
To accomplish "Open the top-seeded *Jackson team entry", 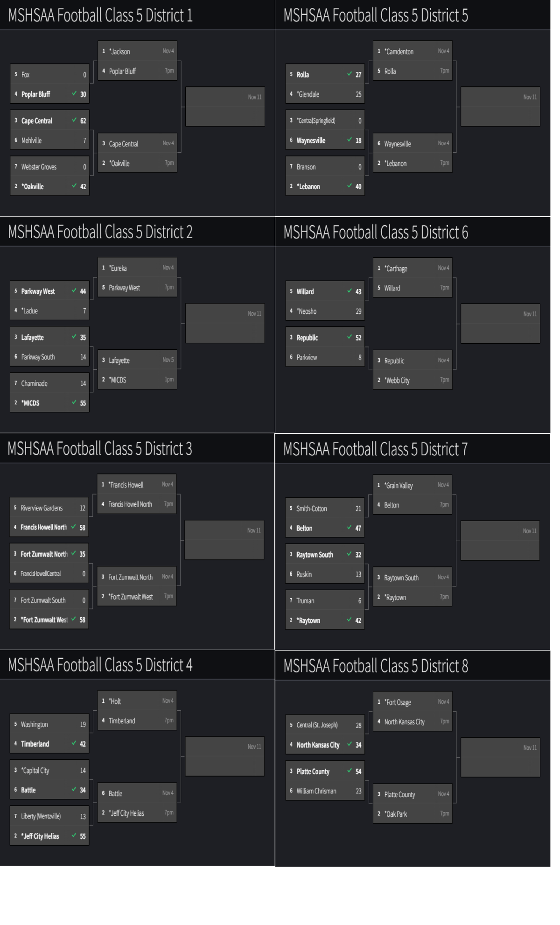I will (x=120, y=51).
